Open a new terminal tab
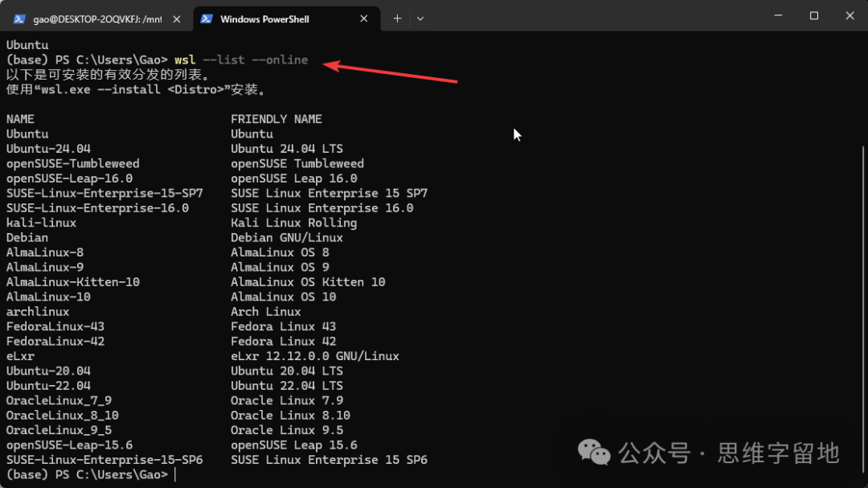Image resolution: width=868 pixels, height=488 pixels. [x=397, y=18]
